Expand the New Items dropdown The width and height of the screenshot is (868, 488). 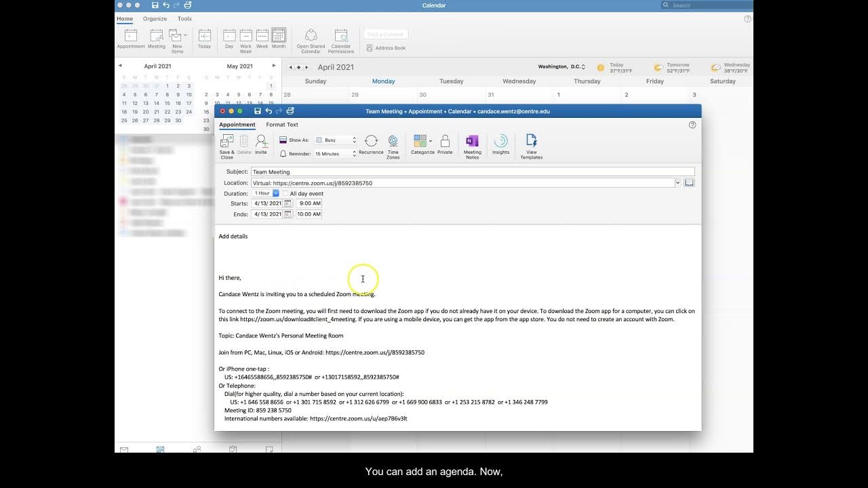[185, 35]
